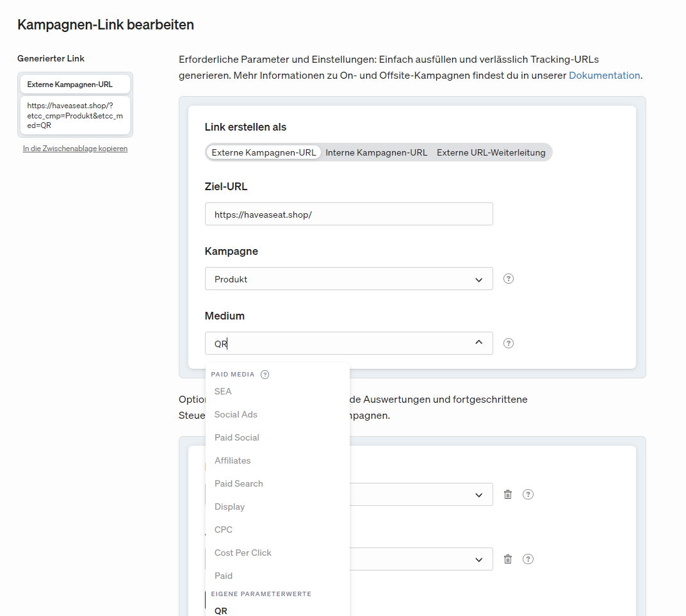Select Social Ads from the Medium list

point(236,414)
